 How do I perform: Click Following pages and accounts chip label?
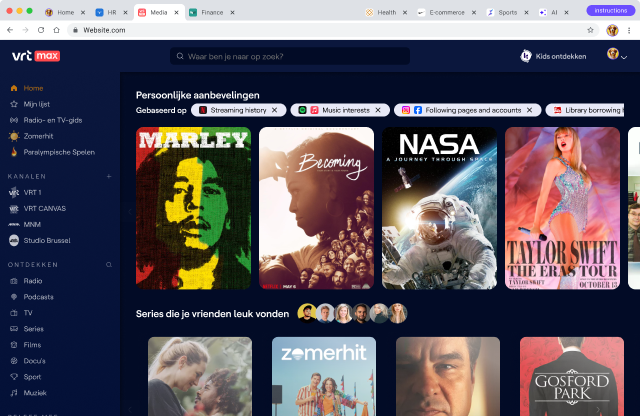pos(473,110)
